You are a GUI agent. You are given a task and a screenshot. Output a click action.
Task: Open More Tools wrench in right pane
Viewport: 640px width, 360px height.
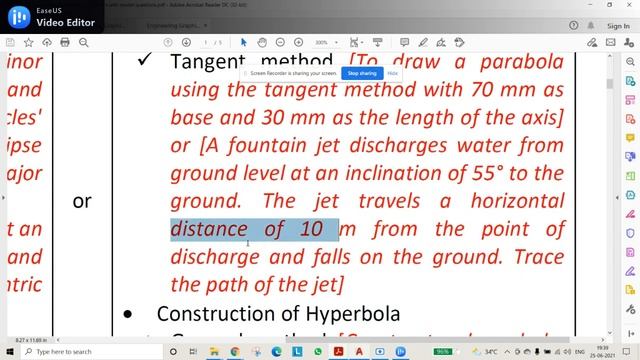point(630,309)
